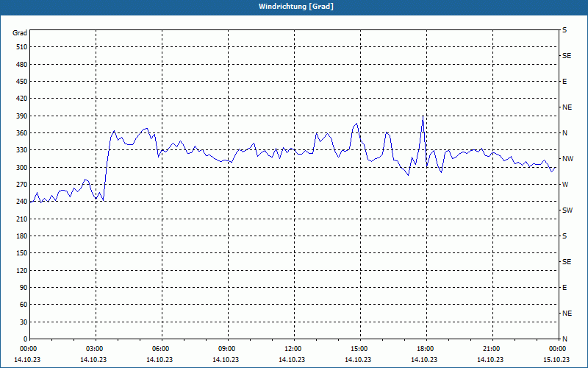This screenshot has height=368, width=588.
Task: Click the blue line's 390 peak near 18:00
Action: (423, 116)
